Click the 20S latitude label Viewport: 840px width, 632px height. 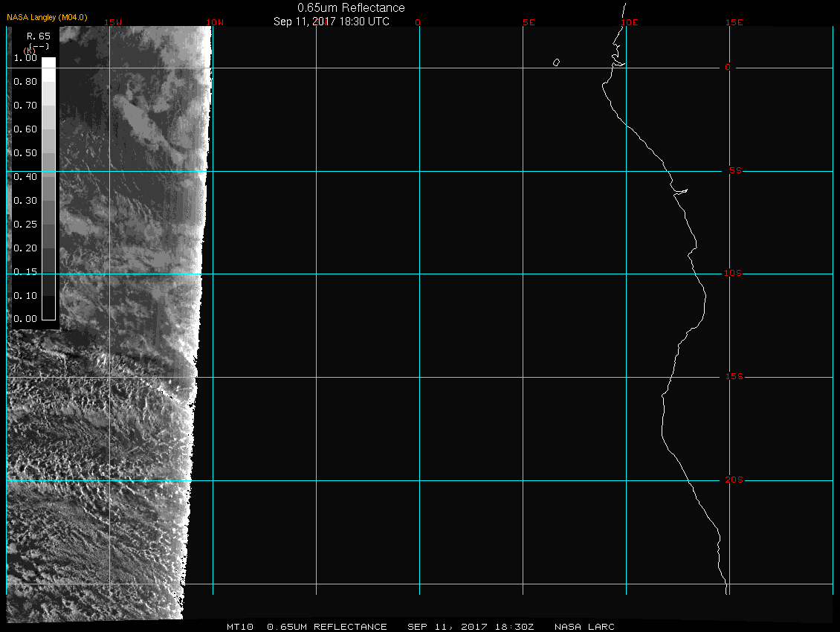tap(734, 480)
